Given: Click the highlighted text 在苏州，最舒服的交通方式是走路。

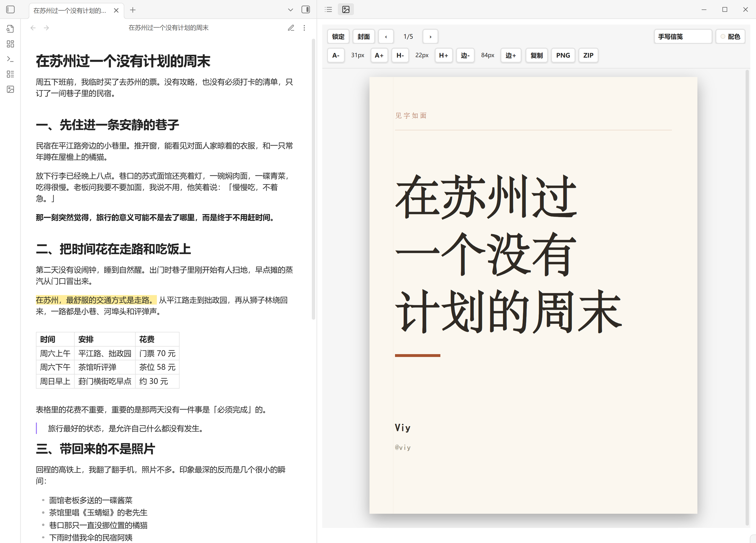Looking at the screenshot, I should pyautogui.click(x=96, y=300).
